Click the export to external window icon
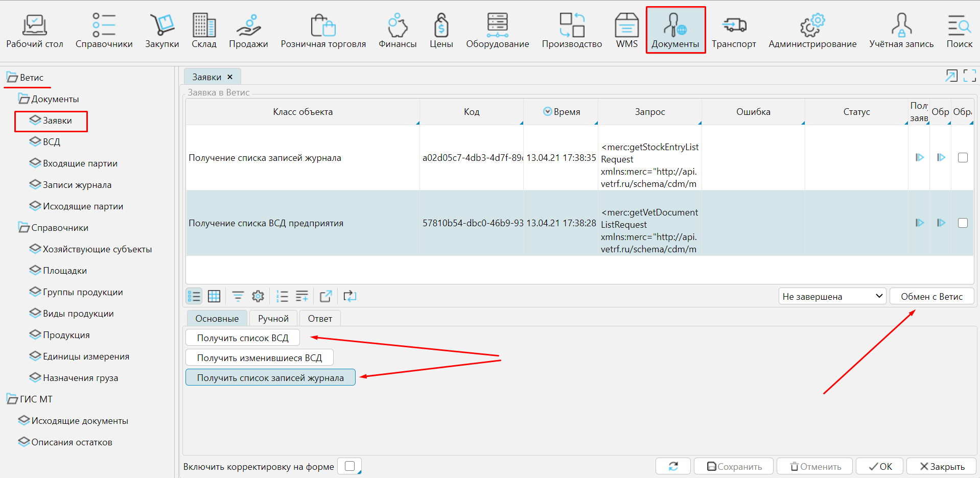The width and height of the screenshot is (980, 478). [325, 296]
